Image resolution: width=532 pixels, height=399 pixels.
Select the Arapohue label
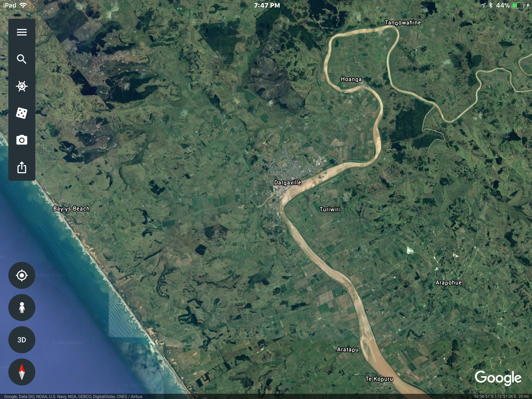(448, 283)
